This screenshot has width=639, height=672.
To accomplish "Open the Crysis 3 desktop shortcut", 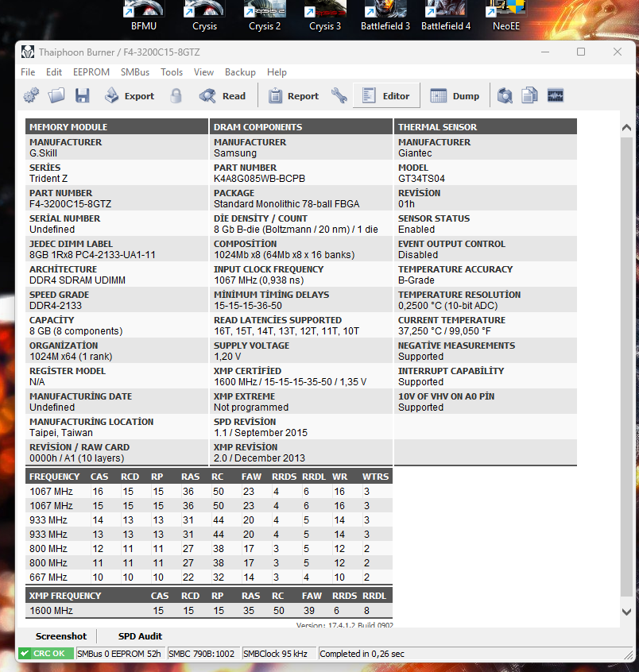I will (325, 16).
